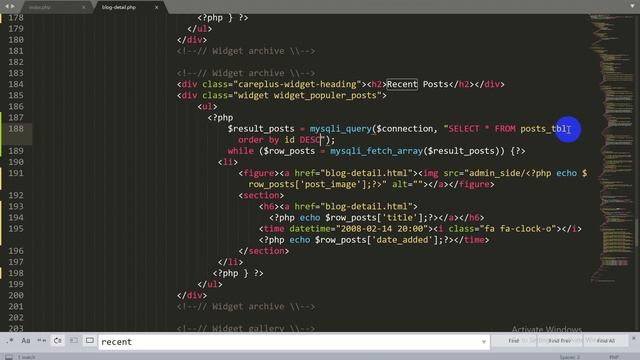Click line number 191 in the gutter

click(16, 173)
